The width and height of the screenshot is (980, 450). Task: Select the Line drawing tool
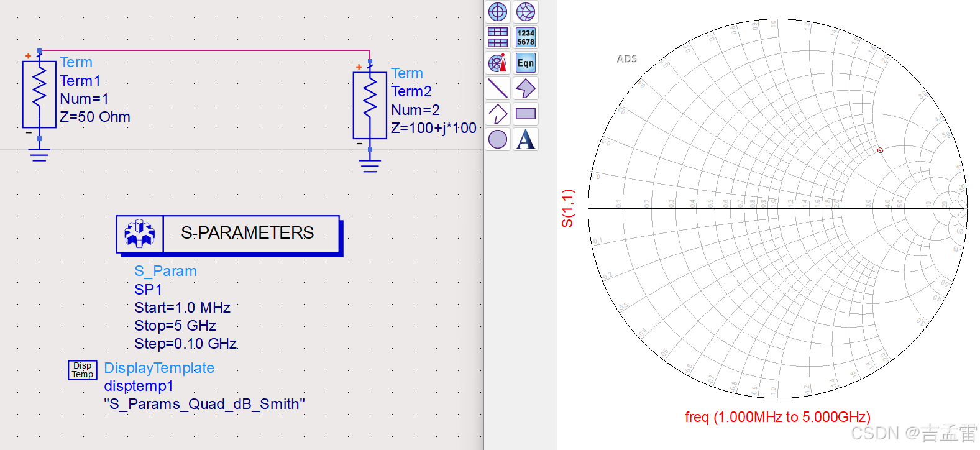[x=498, y=88]
